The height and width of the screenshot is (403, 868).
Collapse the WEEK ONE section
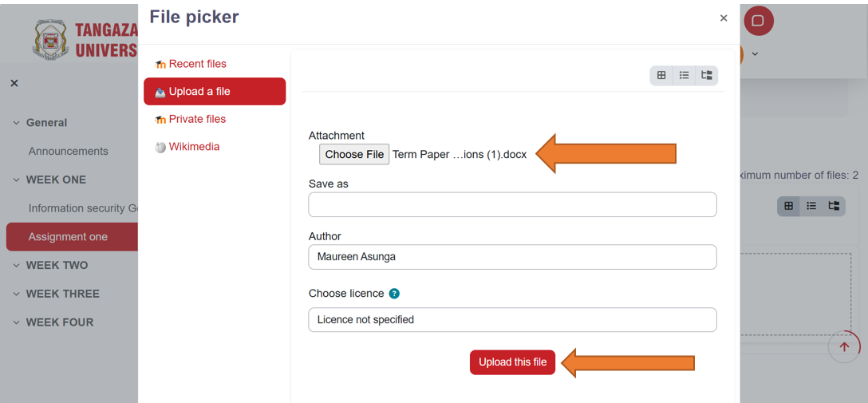[16, 180]
